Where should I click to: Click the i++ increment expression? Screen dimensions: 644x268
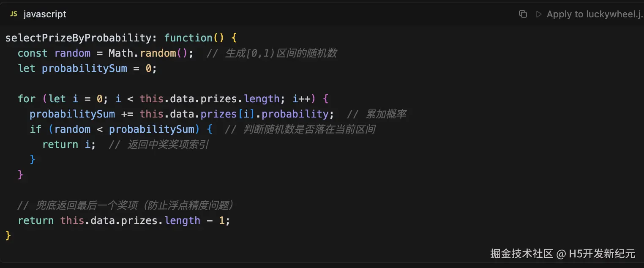coord(302,99)
